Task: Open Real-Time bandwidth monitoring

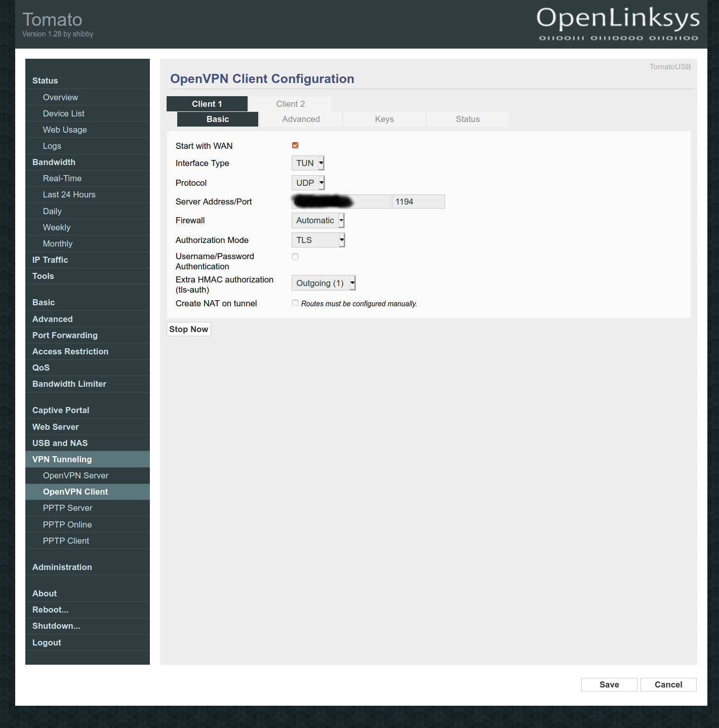Action: pyautogui.click(x=62, y=178)
